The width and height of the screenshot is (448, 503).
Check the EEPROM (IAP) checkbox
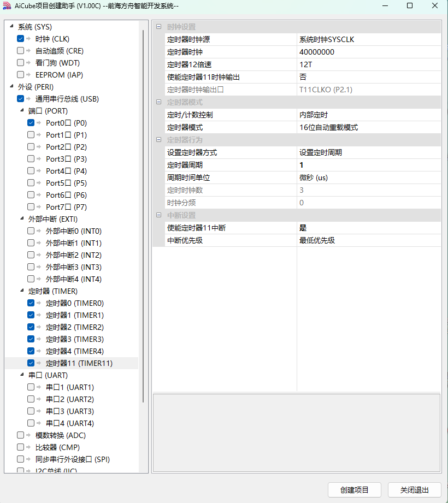click(21, 75)
